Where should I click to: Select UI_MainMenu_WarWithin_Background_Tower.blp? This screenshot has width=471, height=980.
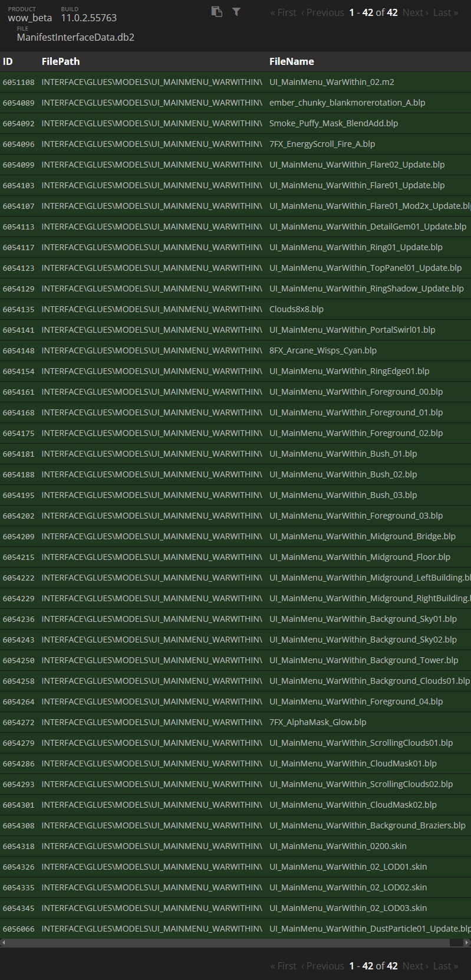pos(364,660)
